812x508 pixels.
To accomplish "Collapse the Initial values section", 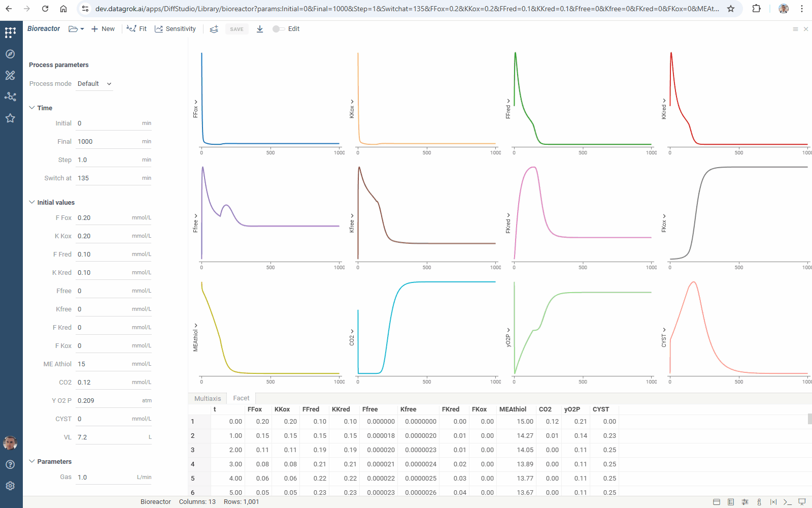I will (x=32, y=202).
